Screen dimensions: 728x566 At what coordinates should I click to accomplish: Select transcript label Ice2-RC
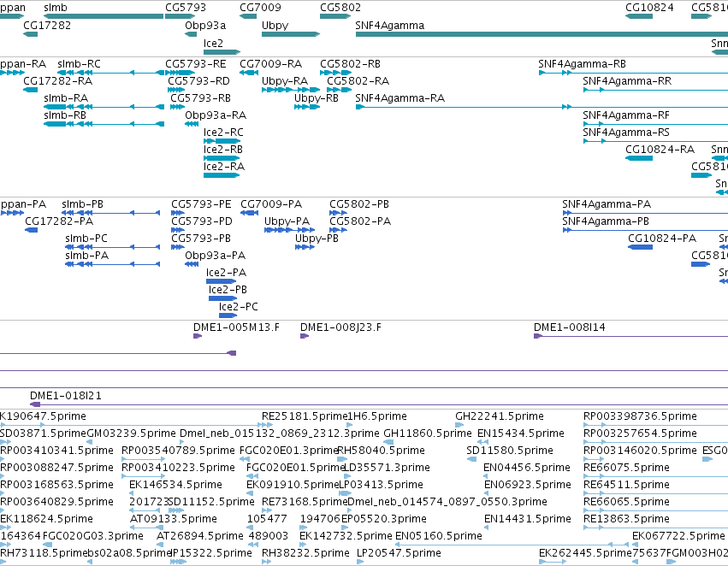pyautogui.click(x=223, y=133)
